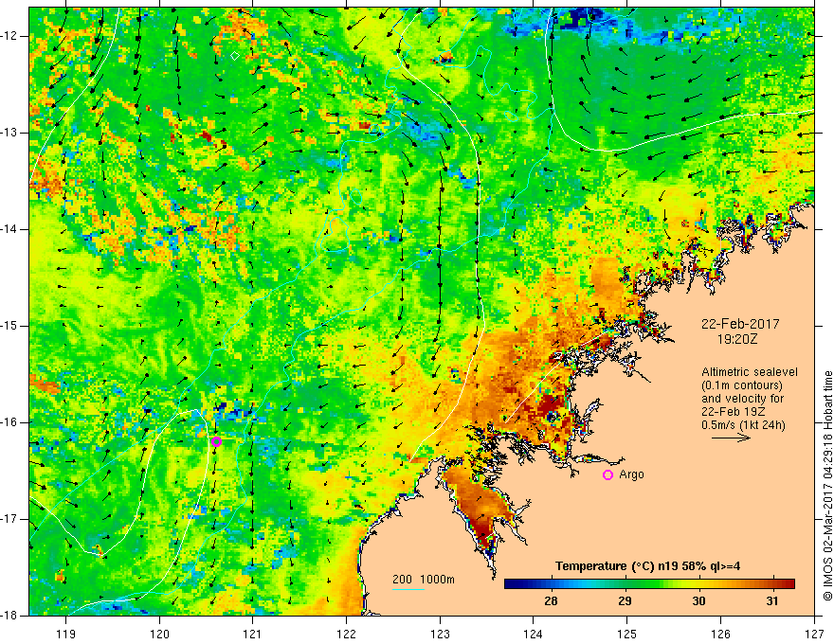Click latitude label -12 on the axis
This screenshot has height=644, width=834.
click(9, 36)
